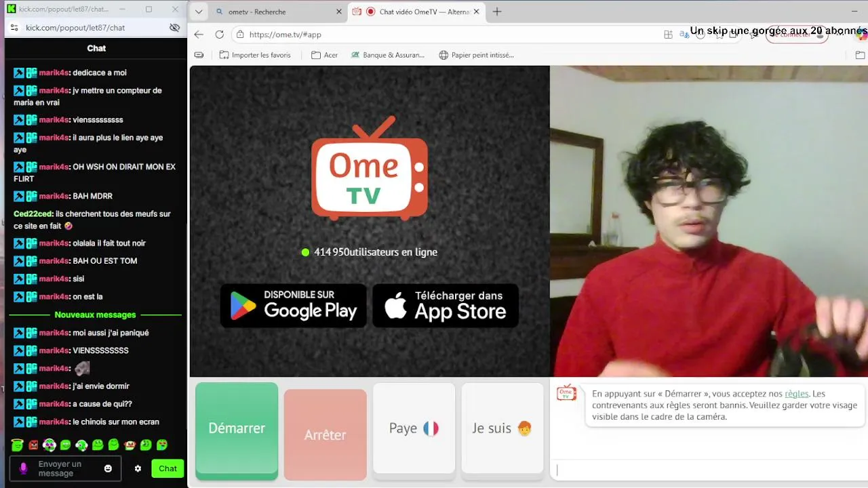Click split screen icon in address bar
This screenshot has height=488, width=868.
[x=668, y=35]
